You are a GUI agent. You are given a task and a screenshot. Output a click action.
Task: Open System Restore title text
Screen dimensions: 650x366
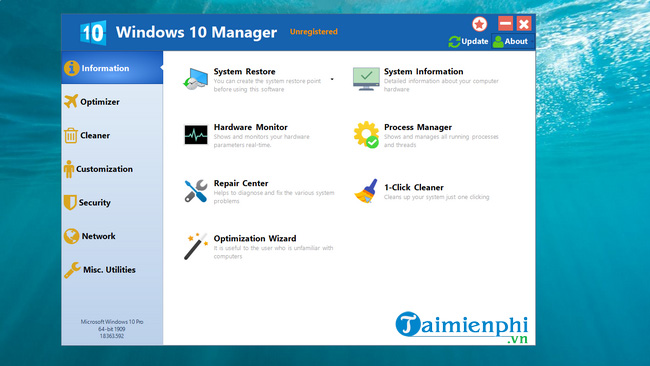coord(245,71)
